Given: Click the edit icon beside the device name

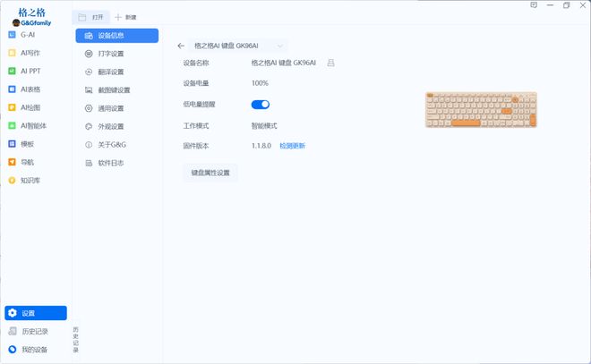Looking at the screenshot, I should [330, 63].
